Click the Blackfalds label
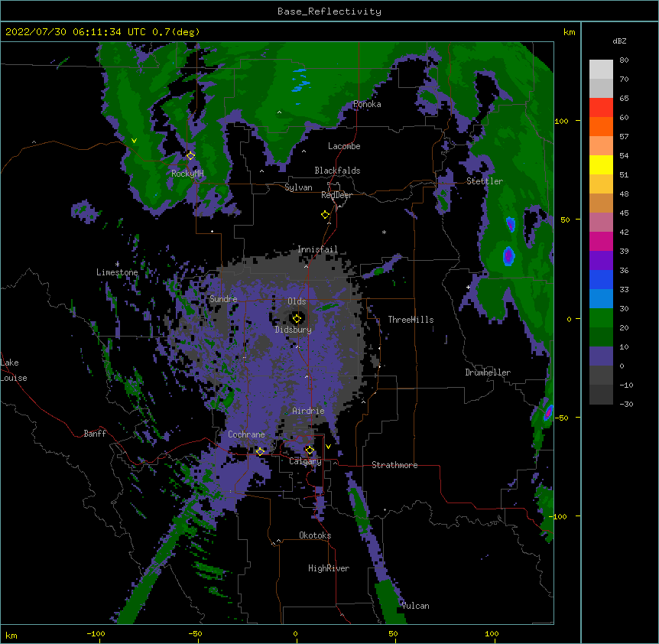This screenshot has width=659, height=644. tap(337, 171)
